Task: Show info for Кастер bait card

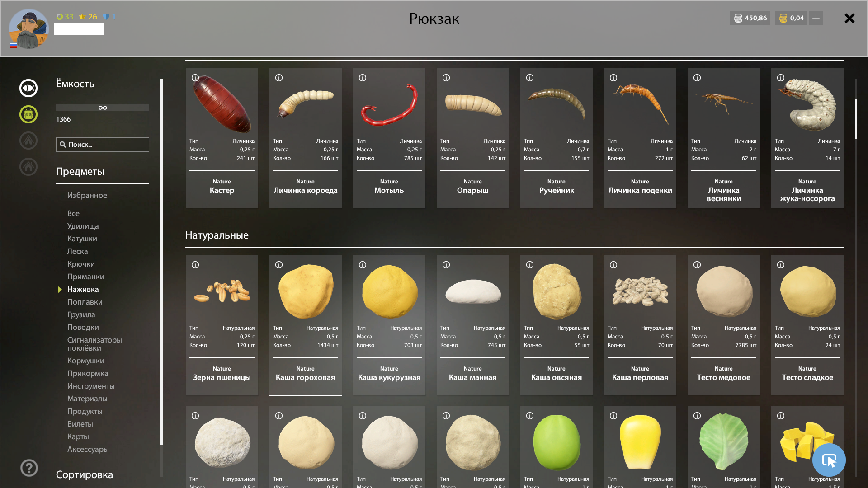Action: coord(195,78)
